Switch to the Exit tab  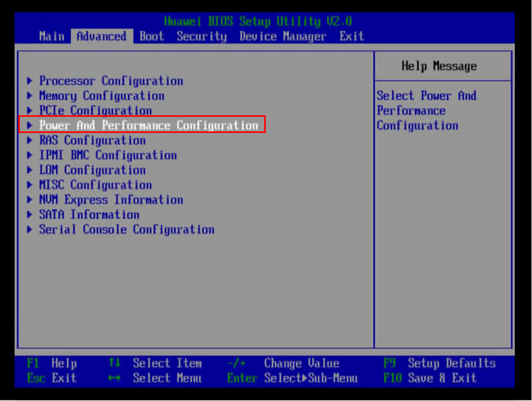(352, 36)
